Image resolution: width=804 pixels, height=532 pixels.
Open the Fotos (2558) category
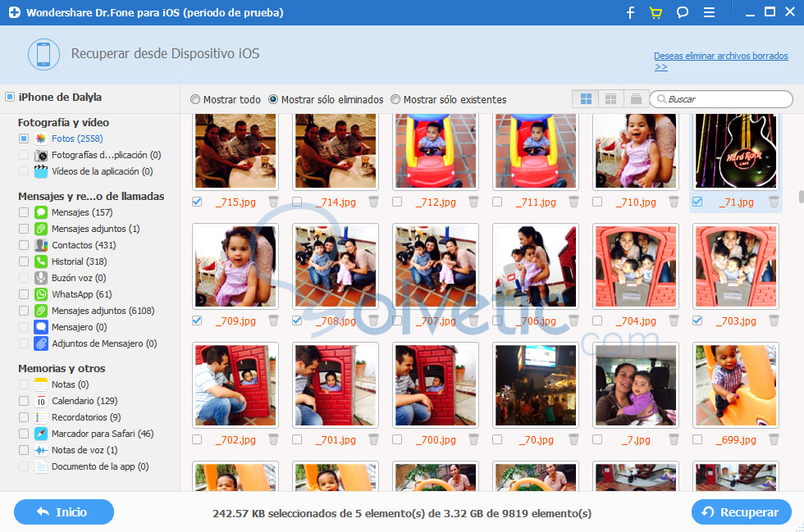pyautogui.click(x=77, y=139)
